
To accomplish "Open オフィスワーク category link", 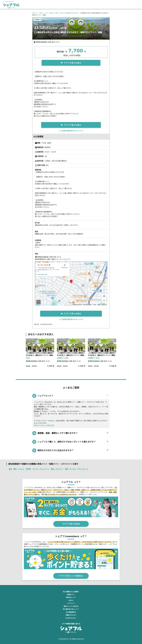I will point(83,469).
